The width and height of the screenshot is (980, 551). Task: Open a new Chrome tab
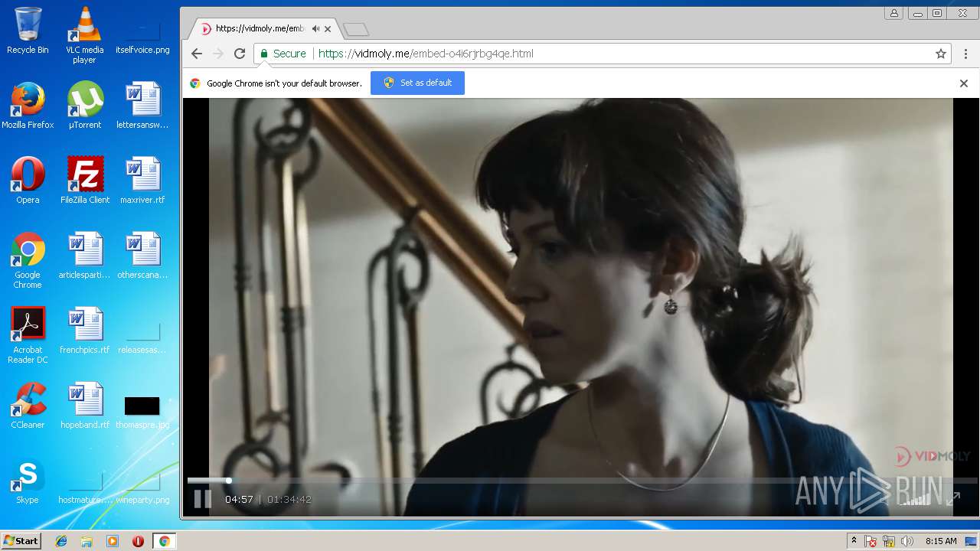click(x=356, y=30)
